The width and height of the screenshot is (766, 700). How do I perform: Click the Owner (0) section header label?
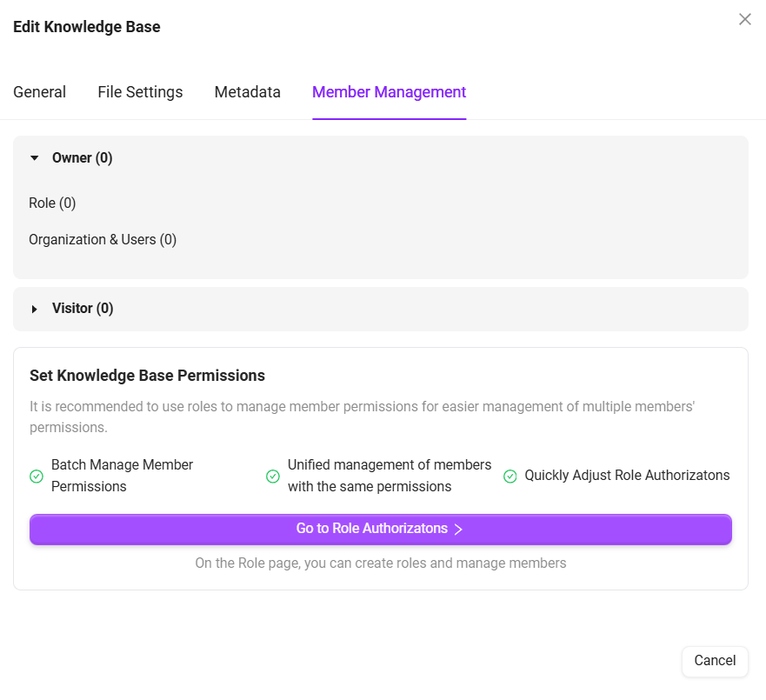83,158
